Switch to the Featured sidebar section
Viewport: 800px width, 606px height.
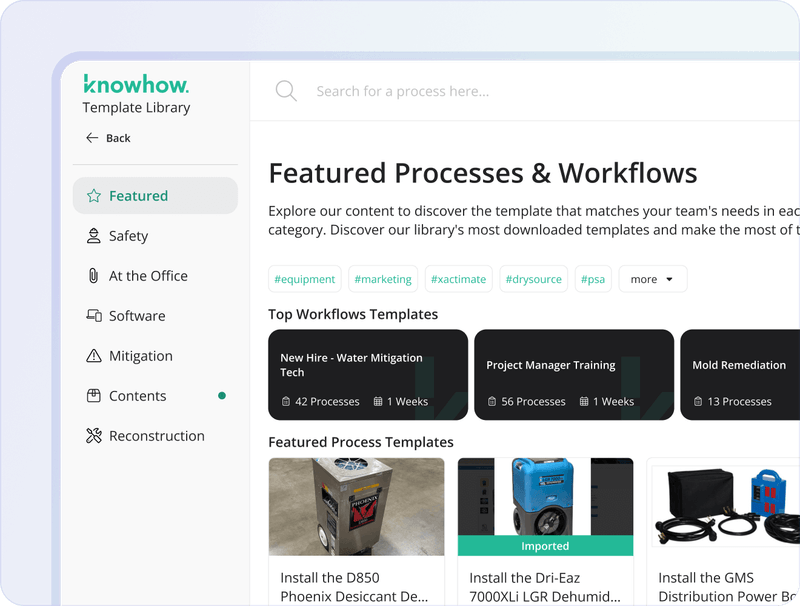pyautogui.click(x=139, y=195)
